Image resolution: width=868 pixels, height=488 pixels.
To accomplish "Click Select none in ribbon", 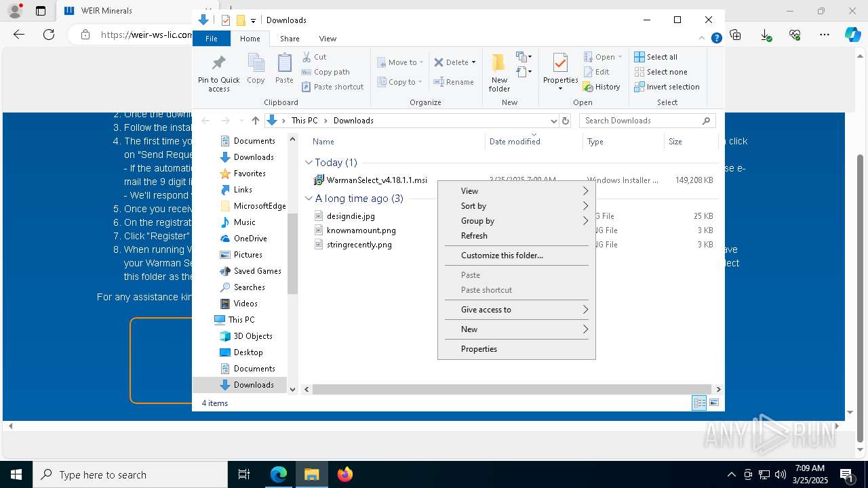I will click(661, 72).
